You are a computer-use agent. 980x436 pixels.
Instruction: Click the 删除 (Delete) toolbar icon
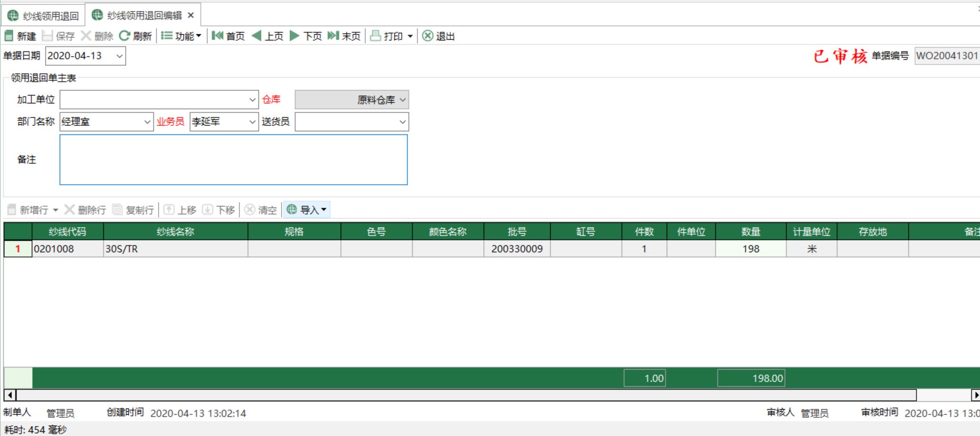[86, 36]
